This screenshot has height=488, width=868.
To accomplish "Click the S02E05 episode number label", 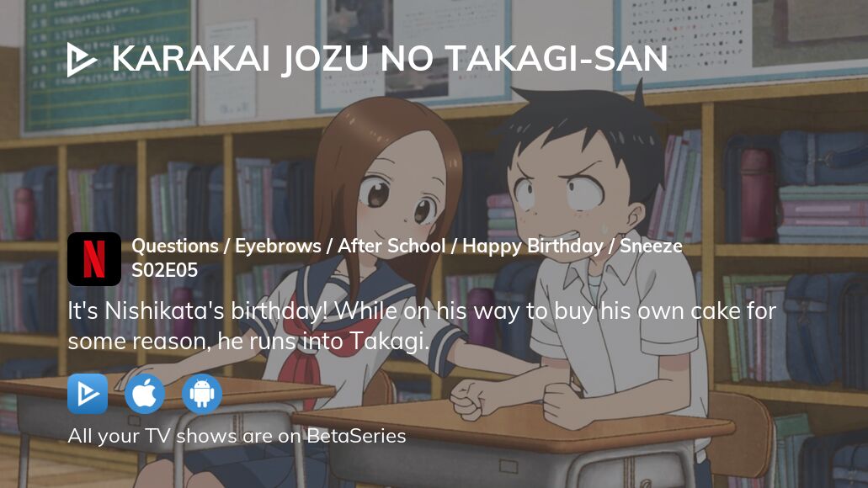I will pos(164,270).
